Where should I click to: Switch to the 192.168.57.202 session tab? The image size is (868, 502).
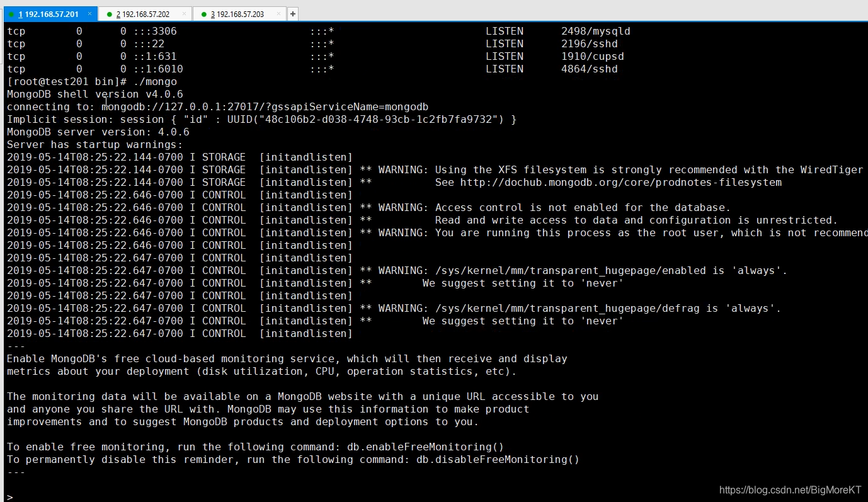tap(144, 14)
